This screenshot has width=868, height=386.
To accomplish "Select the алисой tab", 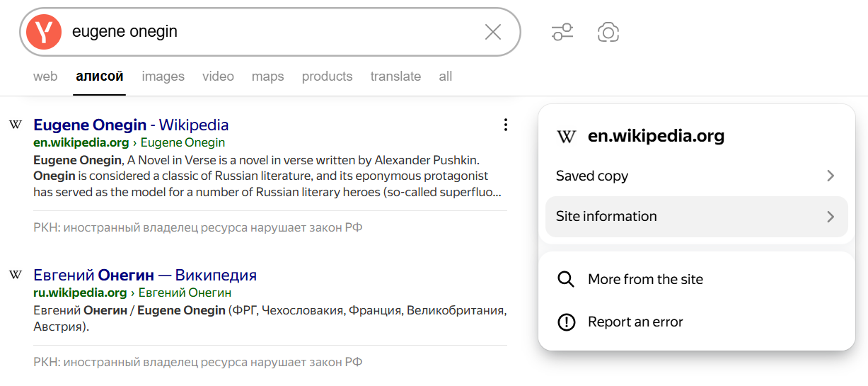I will pos(100,76).
